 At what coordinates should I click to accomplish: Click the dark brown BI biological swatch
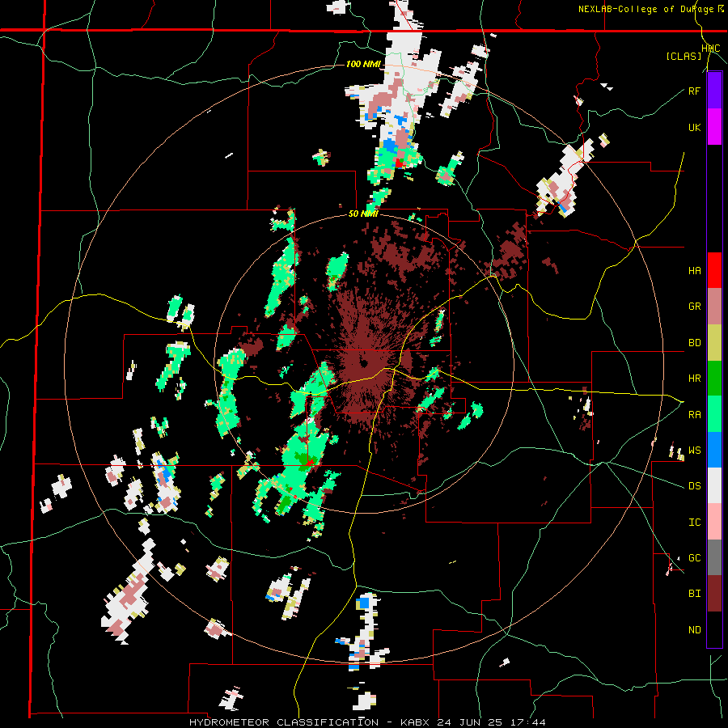coord(714,594)
